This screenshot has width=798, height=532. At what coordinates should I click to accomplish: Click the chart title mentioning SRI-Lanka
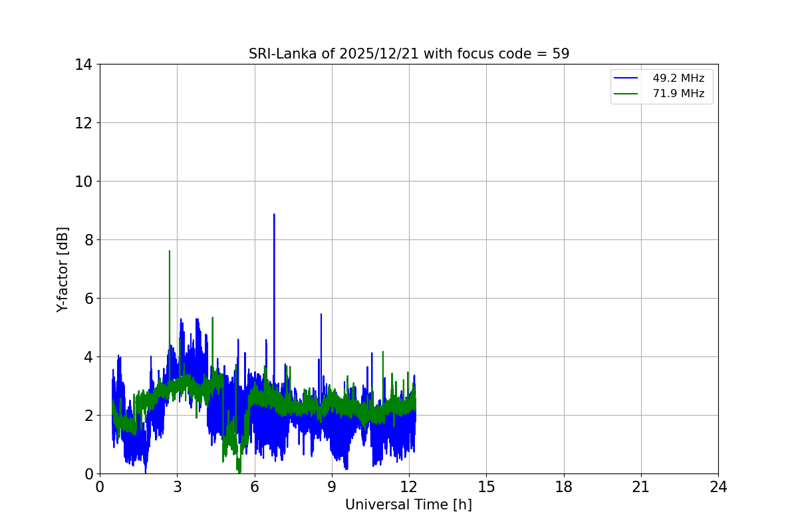409,54
